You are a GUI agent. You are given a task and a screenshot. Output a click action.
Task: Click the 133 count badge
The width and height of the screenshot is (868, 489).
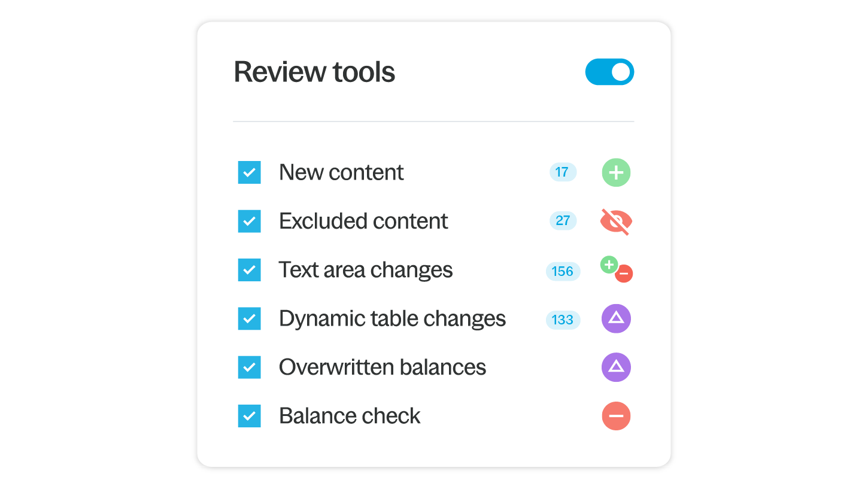tap(563, 320)
